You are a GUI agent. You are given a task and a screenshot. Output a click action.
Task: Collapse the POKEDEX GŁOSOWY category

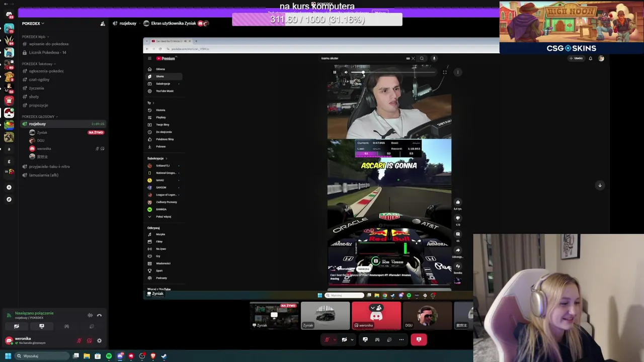(x=40, y=117)
